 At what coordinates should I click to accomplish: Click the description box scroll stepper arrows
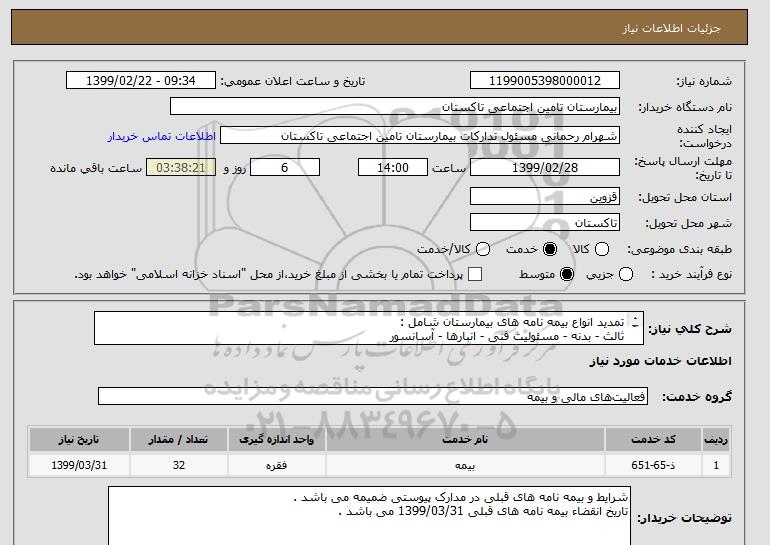click(x=635, y=322)
